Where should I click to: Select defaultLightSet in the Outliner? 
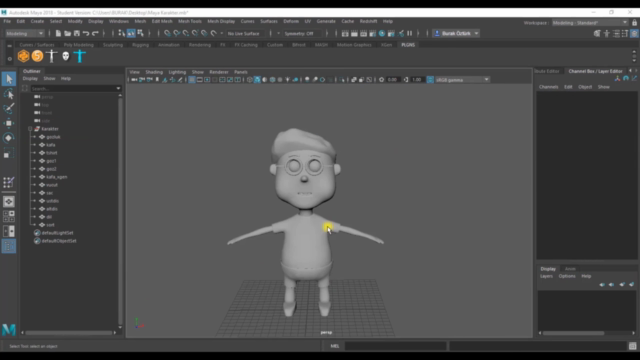click(57, 233)
